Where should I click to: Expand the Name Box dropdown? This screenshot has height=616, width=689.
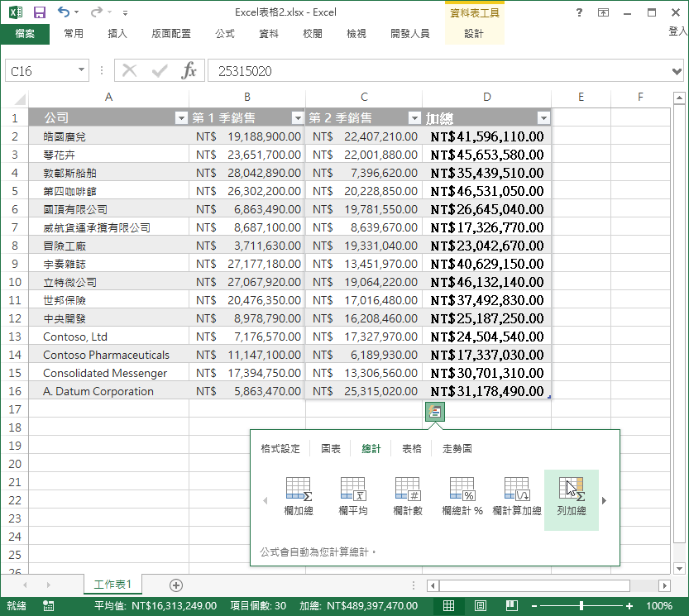(x=81, y=69)
